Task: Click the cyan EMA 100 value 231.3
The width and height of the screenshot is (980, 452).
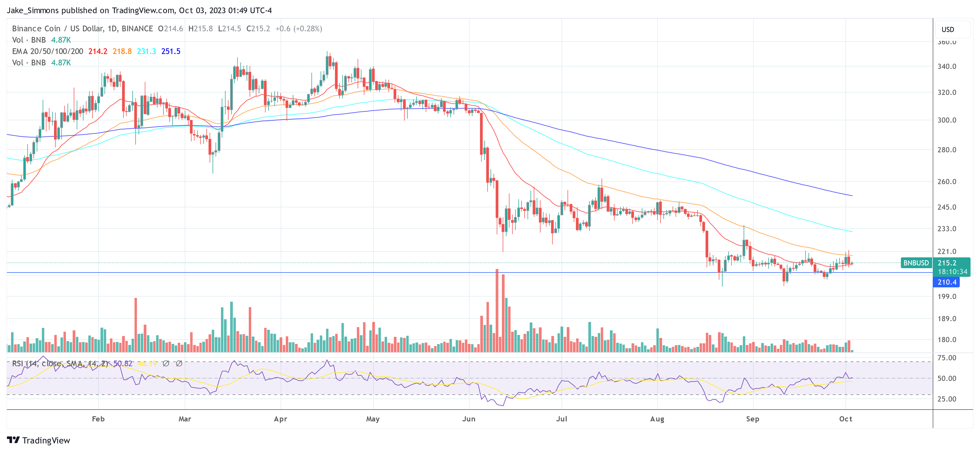Action: tap(146, 51)
